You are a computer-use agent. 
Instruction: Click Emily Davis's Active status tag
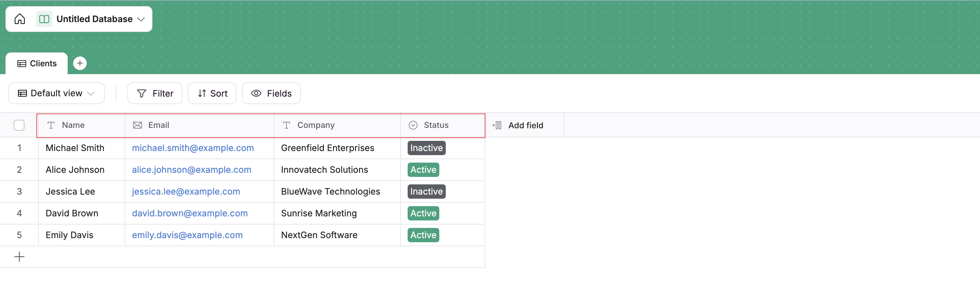(x=423, y=235)
